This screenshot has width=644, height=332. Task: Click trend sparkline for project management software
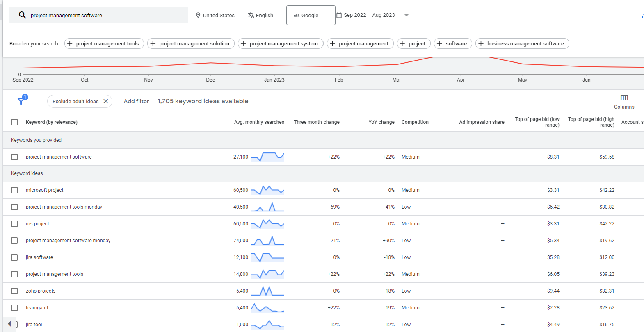268,157
